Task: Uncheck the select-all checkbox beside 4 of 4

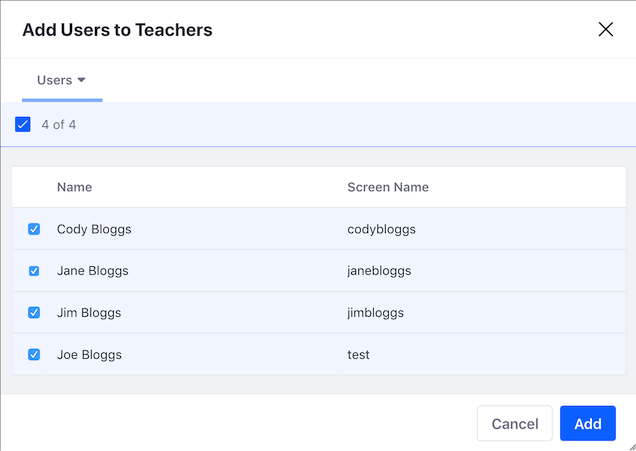Action: click(23, 125)
